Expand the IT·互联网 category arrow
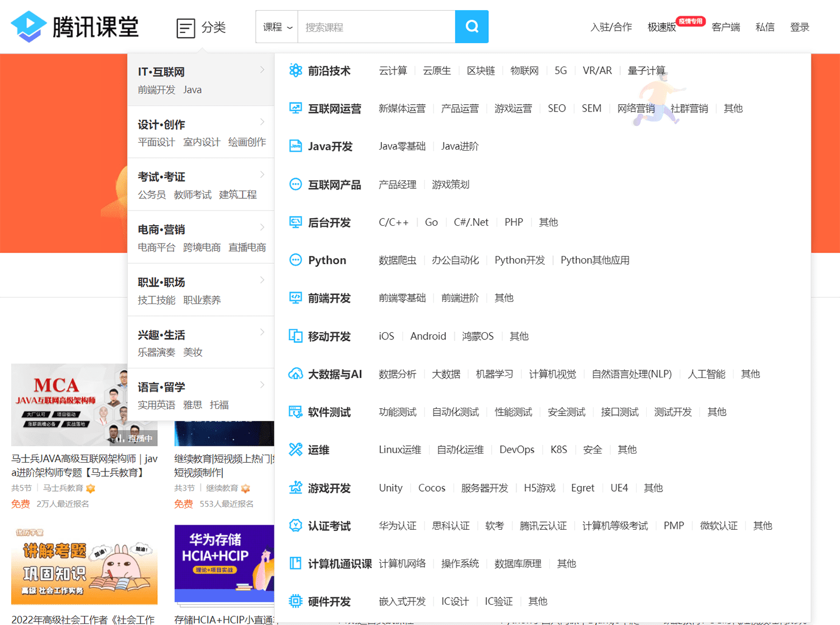 [262, 70]
